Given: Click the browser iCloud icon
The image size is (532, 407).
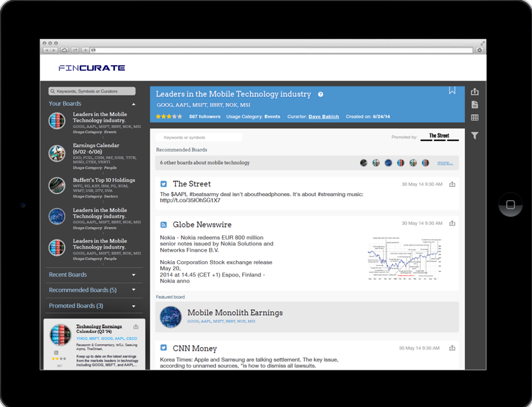Looking at the screenshot, I should point(65,50).
